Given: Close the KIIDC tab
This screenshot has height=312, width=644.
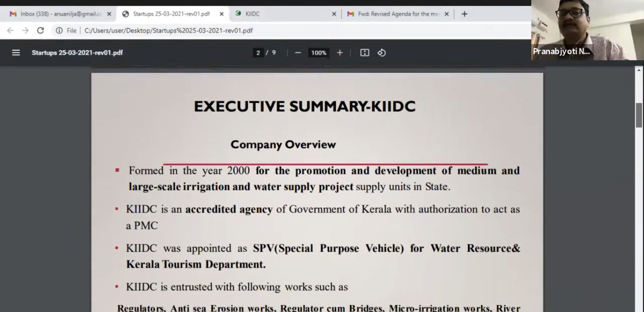Looking at the screenshot, I should point(334,14).
